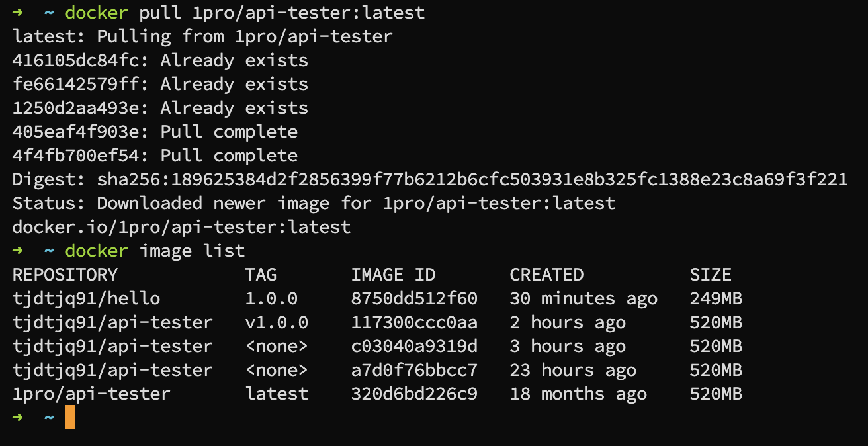This screenshot has height=446, width=868.
Task: Click the docker.io/1pro/api-tester:latest text
Action: point(181,227)
